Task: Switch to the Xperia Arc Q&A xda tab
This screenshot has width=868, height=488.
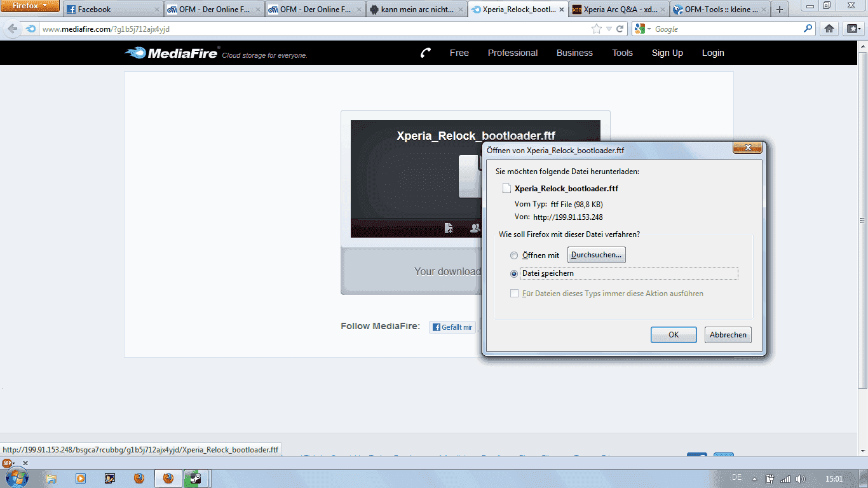Action: coord(618,10)
